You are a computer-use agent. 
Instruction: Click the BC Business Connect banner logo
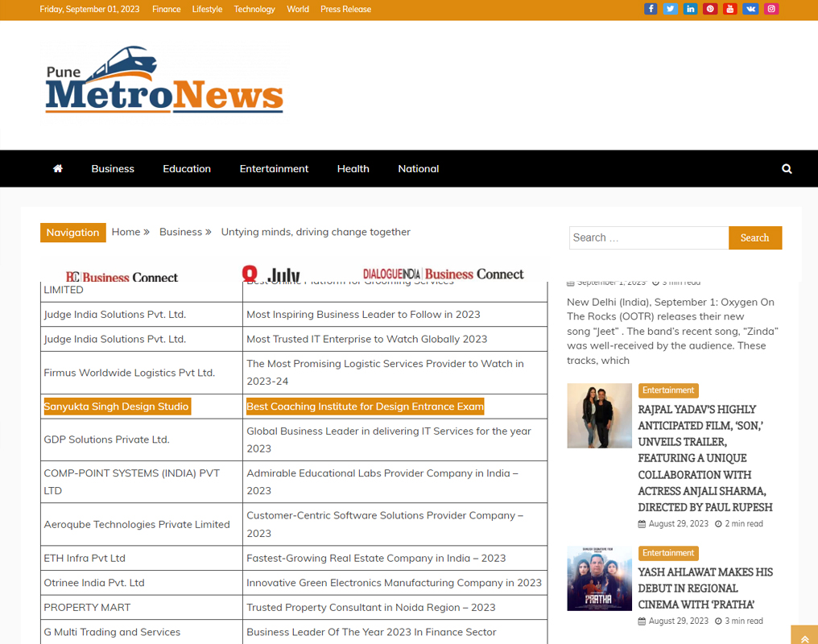click(122, 277)
